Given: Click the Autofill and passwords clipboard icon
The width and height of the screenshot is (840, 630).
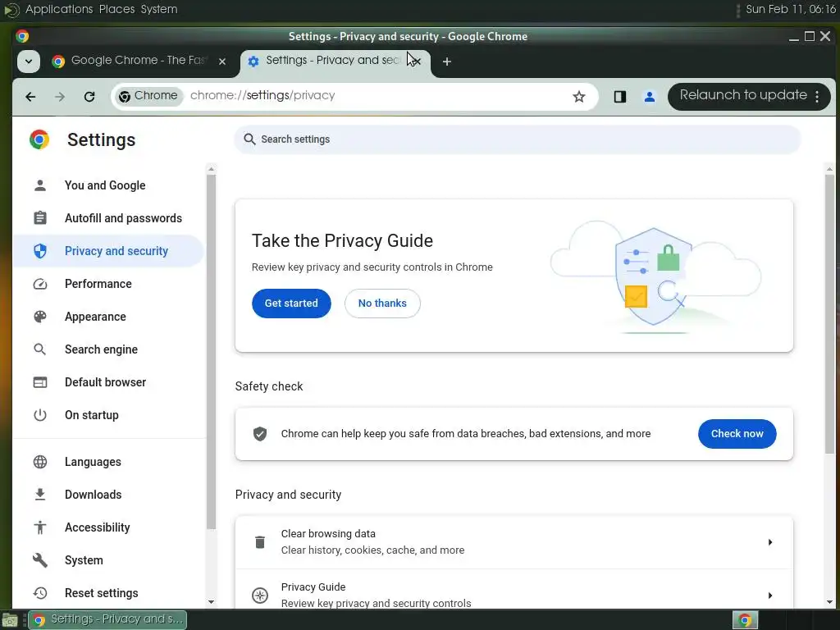Looking at the screenshot, I should tap(40, 218).
